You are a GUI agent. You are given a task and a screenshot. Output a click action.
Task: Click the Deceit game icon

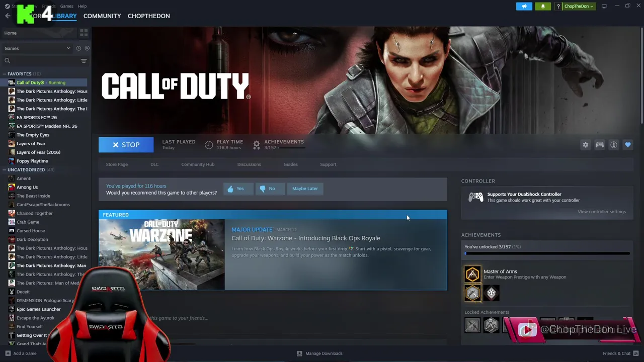12,292
